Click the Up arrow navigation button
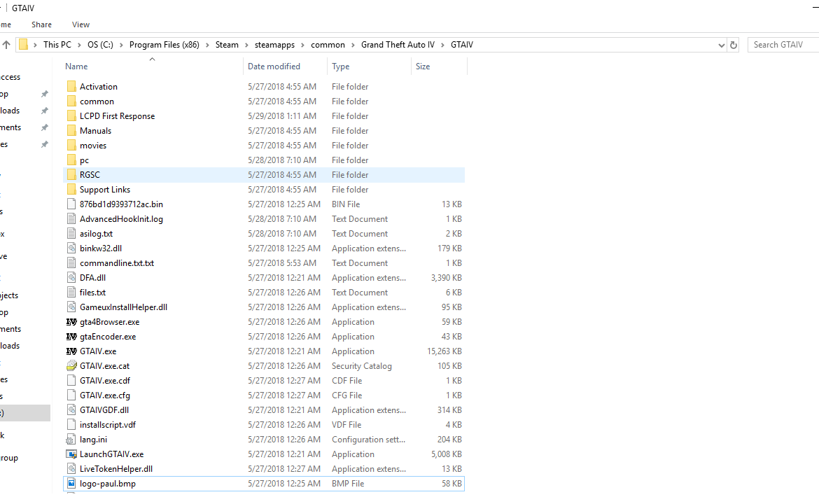Image resolution: width=819 pixels, height=504 pixels. tap(6, 45)
